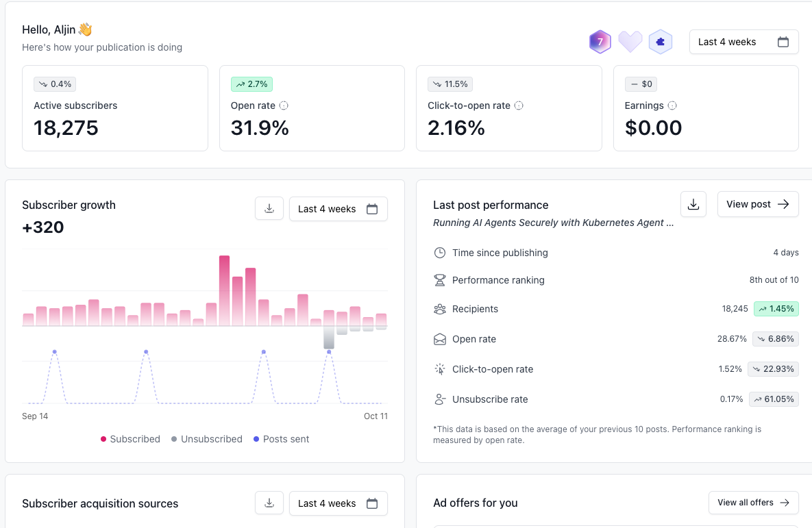The image size is (812, 528).
Task: Click the Hello, Aljin greeting
Action: point(57,29)
